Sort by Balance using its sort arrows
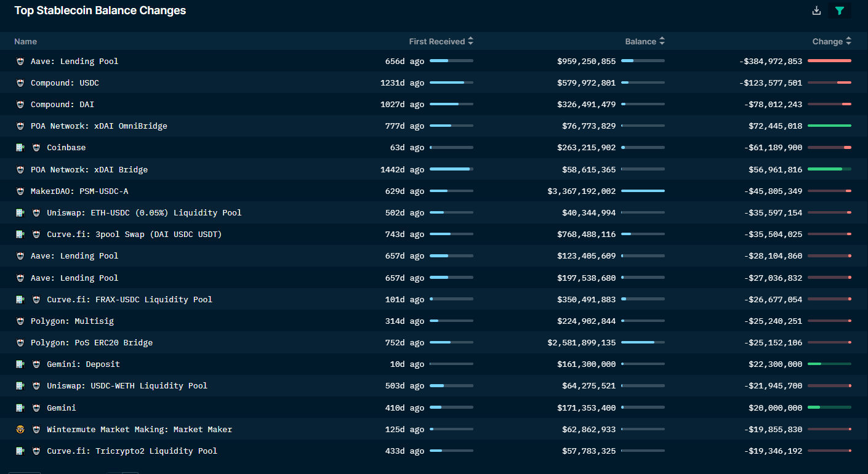 coord(662,41)
